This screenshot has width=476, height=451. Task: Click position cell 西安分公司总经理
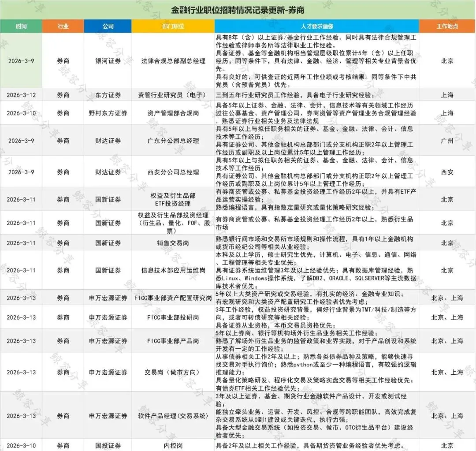coord(173,172)
